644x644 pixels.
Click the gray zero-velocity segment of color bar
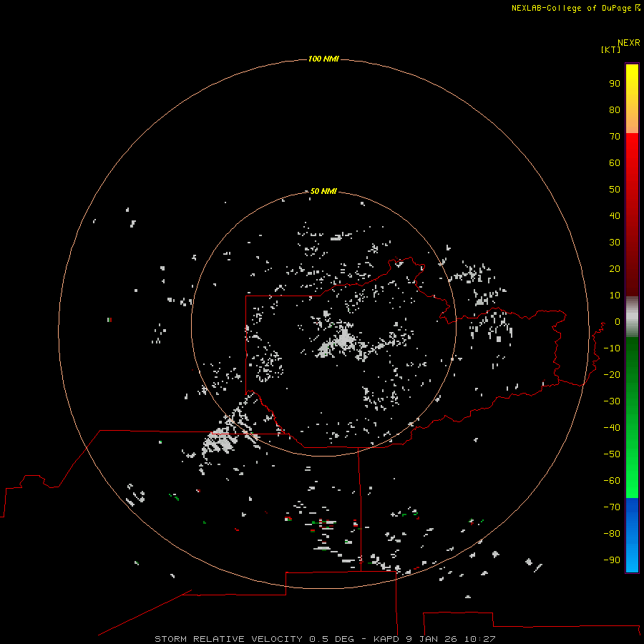click(x=632, y=317)
